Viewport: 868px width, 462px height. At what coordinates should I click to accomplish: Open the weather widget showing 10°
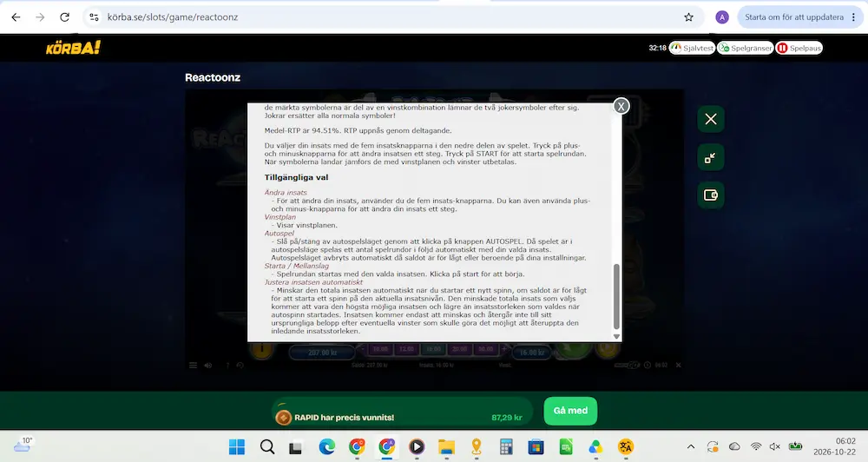[x=23, y=445]
